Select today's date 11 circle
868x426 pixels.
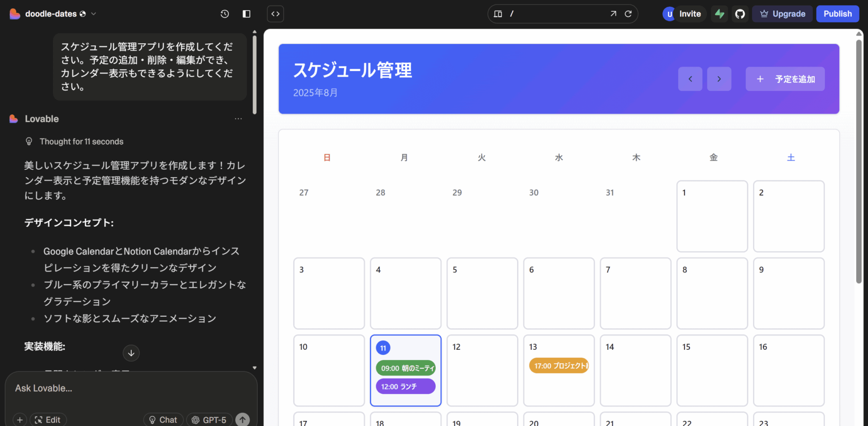383,348
